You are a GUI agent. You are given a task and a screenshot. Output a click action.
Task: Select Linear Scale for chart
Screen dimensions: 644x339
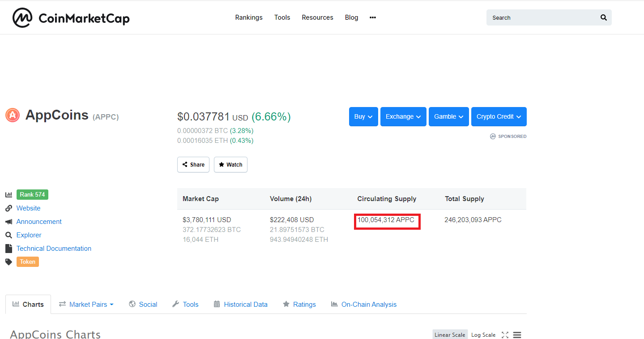(x=450, y=335)
